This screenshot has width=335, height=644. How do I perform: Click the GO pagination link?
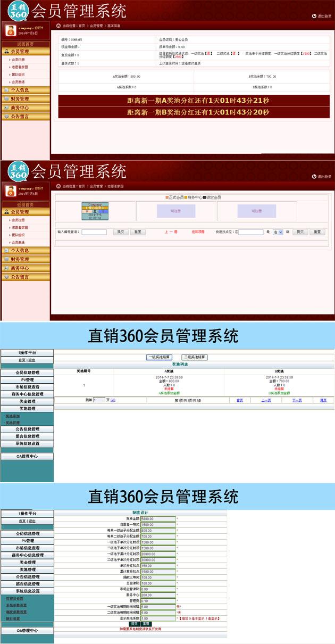pyautogui.click(x=113, y=400)
